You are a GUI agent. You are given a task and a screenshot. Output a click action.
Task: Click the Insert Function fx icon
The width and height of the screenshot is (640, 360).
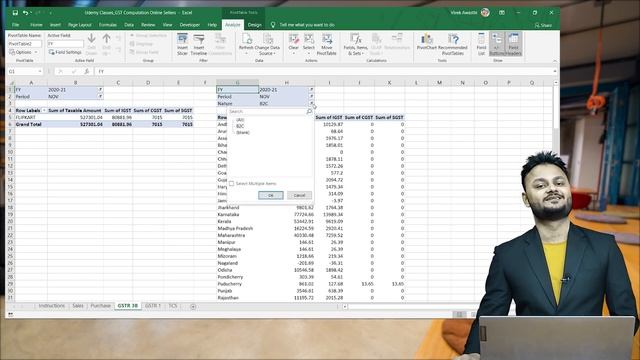click(x=87, y=71)
